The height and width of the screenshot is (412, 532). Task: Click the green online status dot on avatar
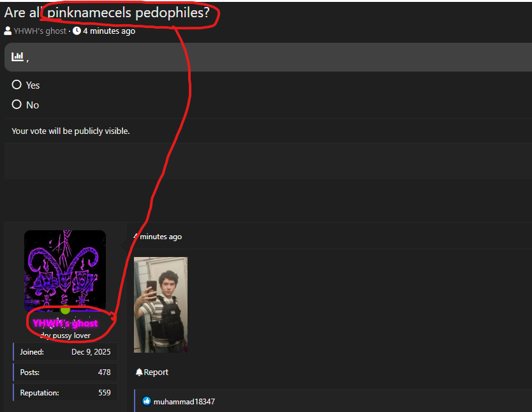[65, 310]
